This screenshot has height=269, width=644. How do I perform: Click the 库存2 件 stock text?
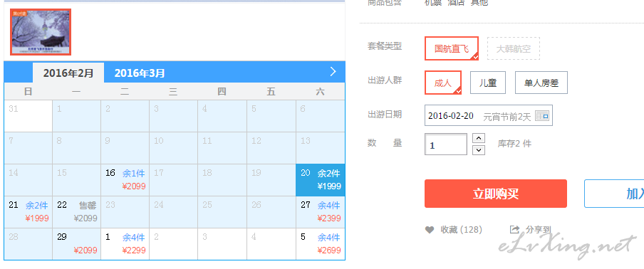514,144
